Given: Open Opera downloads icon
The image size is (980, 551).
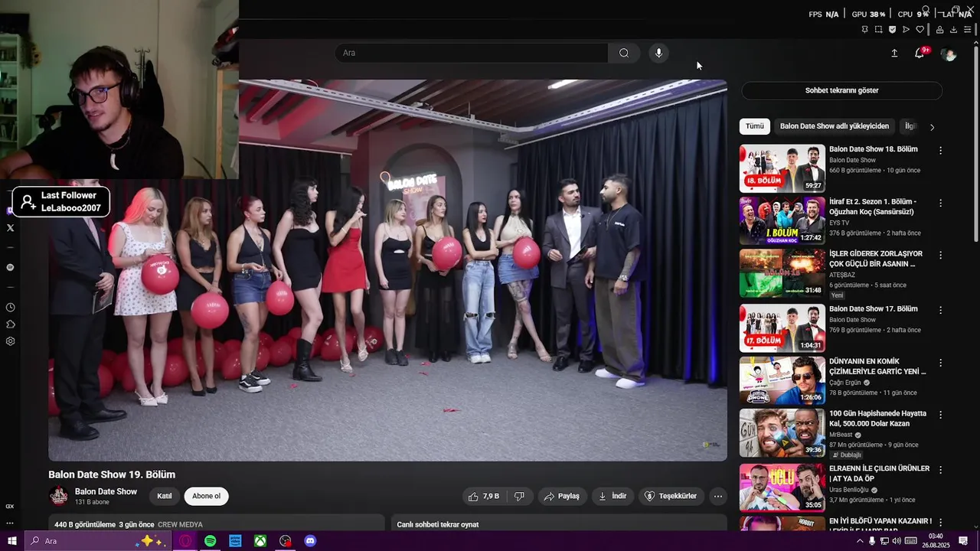Looking at the screenshot, I should pos(953,29).
